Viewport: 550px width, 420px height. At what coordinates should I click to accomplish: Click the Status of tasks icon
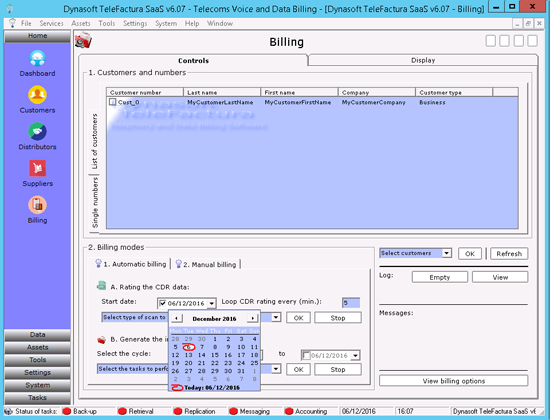(9, 411)
